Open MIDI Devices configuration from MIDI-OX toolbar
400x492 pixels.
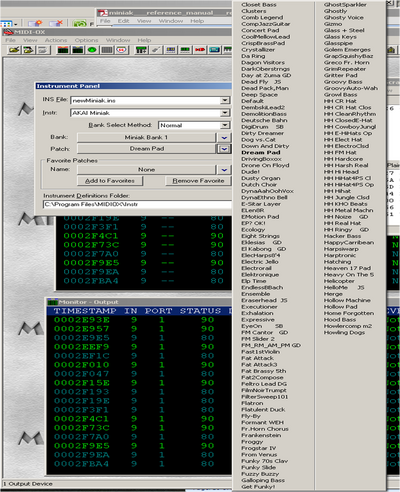click(15, 50)
